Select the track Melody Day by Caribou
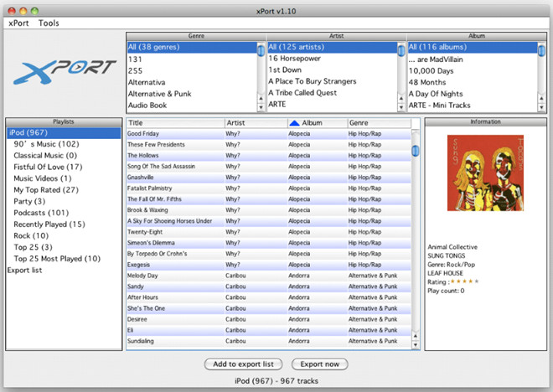 pyautogui.click(x=269, y=276)
